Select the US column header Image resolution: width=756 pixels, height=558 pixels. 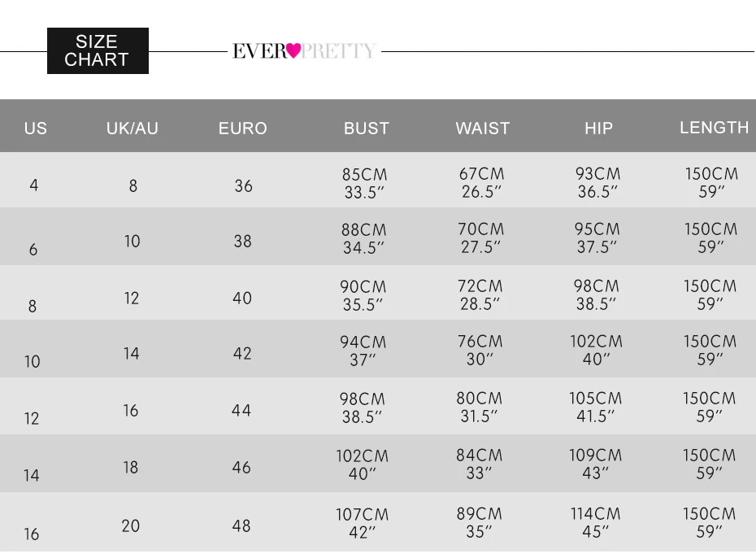[x=36, y=128]
